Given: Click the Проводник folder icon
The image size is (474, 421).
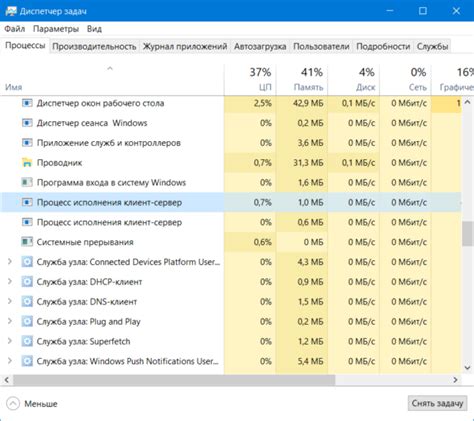Looking at the screenshot, I should point(27,163).
